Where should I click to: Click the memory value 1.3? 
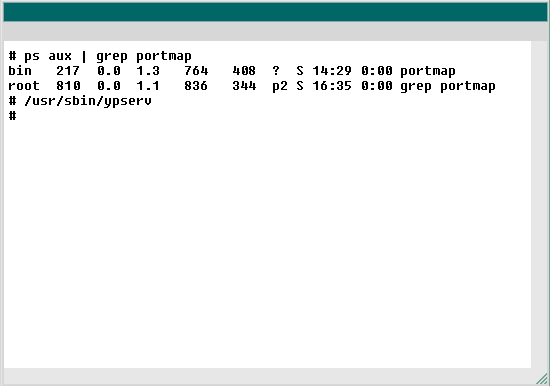click(x=148, y=71)
